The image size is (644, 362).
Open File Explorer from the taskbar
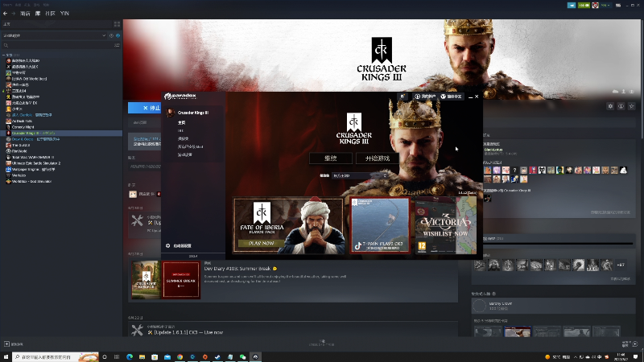pos(142,357)
